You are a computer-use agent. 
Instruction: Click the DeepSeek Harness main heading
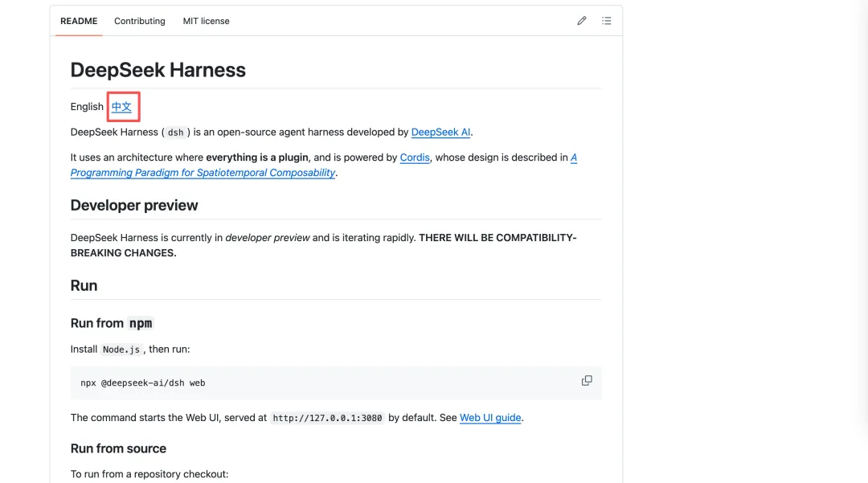(x=158, y=70)
